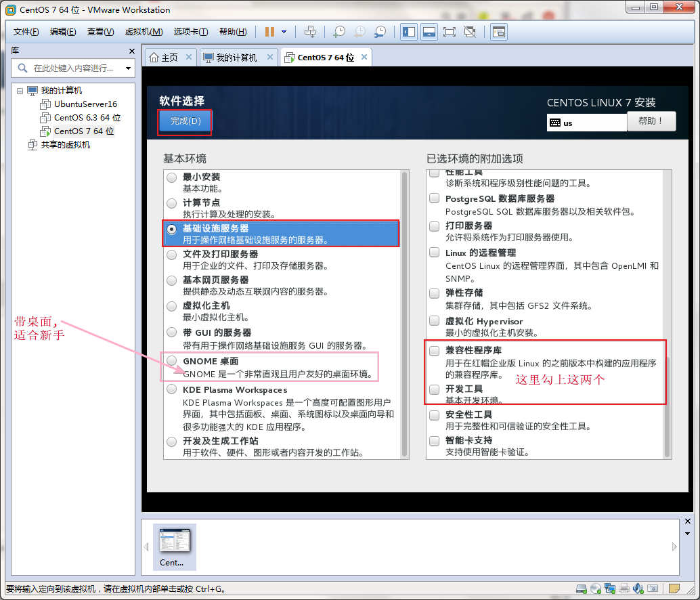Image resolution: width=700 pixels, height=600 pixels.
Task: Check the 虚拟化 Hypervisor checkbox
Action: pos(435,321)
